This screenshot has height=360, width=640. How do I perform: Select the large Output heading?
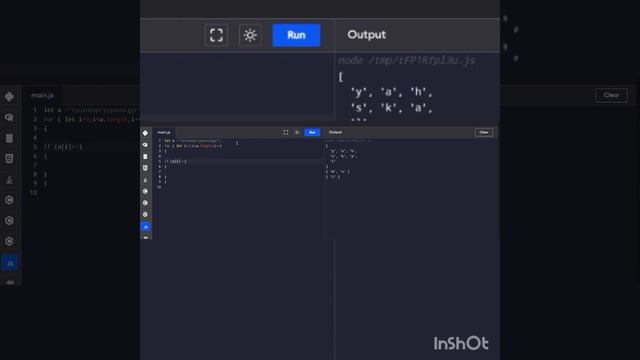pyautogui.click(x=367, y=35)
